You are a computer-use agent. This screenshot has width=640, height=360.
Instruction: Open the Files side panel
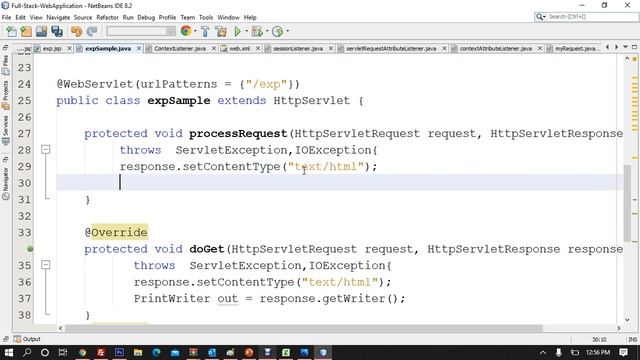point(5,65)
